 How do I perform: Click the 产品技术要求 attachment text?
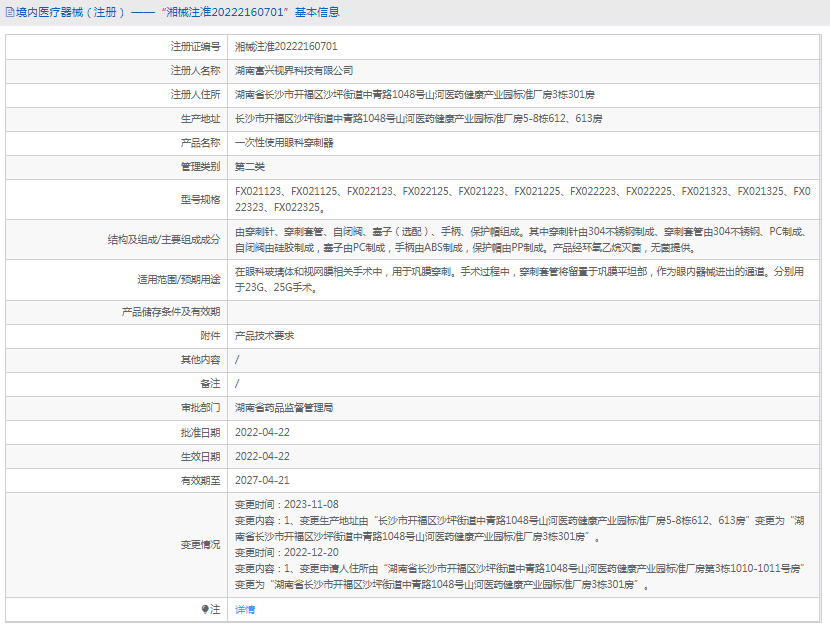coord(265,336)
